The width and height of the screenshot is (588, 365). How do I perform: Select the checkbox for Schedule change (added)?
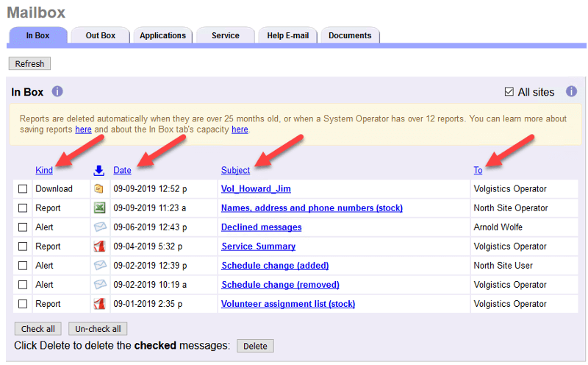point(23,266)
